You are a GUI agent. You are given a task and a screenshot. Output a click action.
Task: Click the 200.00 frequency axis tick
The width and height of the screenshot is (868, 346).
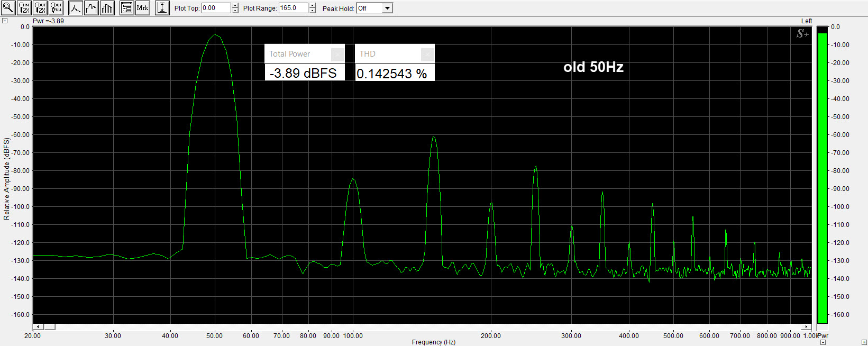click(491, 335)
